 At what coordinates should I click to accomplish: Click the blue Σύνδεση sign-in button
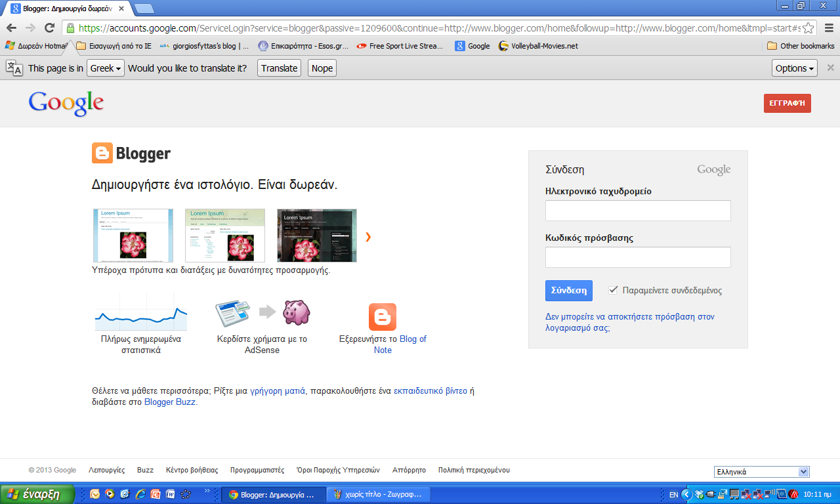(568, 291)
